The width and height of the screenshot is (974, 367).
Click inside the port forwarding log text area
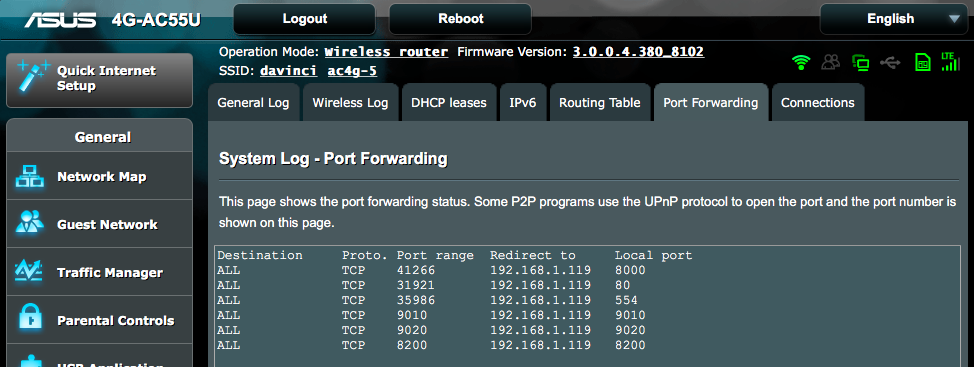coord(591,307)
